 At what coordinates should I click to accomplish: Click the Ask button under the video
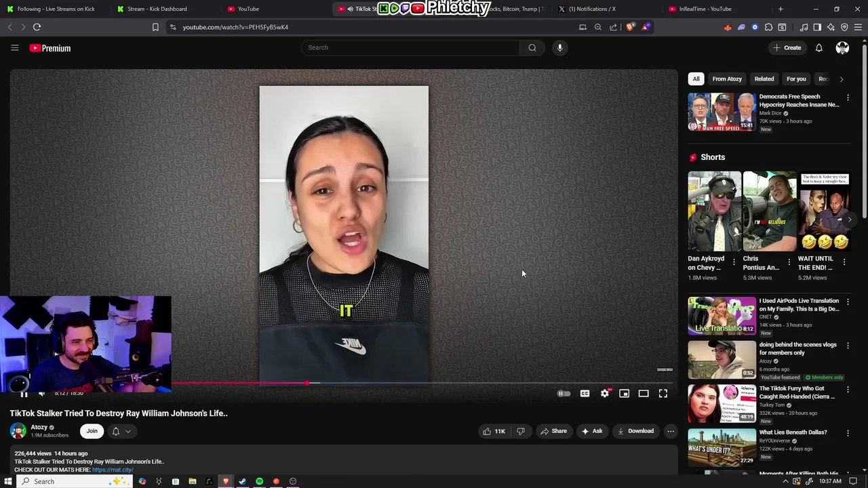tap(591, 431)
